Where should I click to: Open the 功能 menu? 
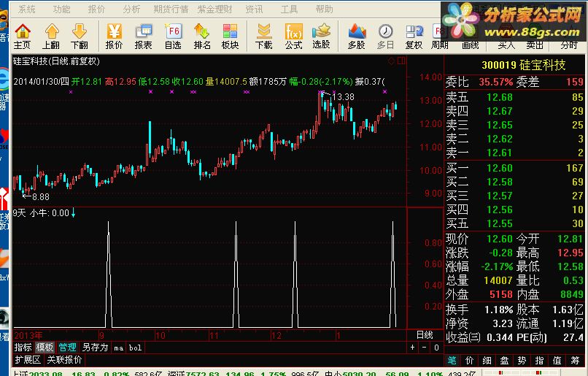[61, 9]
